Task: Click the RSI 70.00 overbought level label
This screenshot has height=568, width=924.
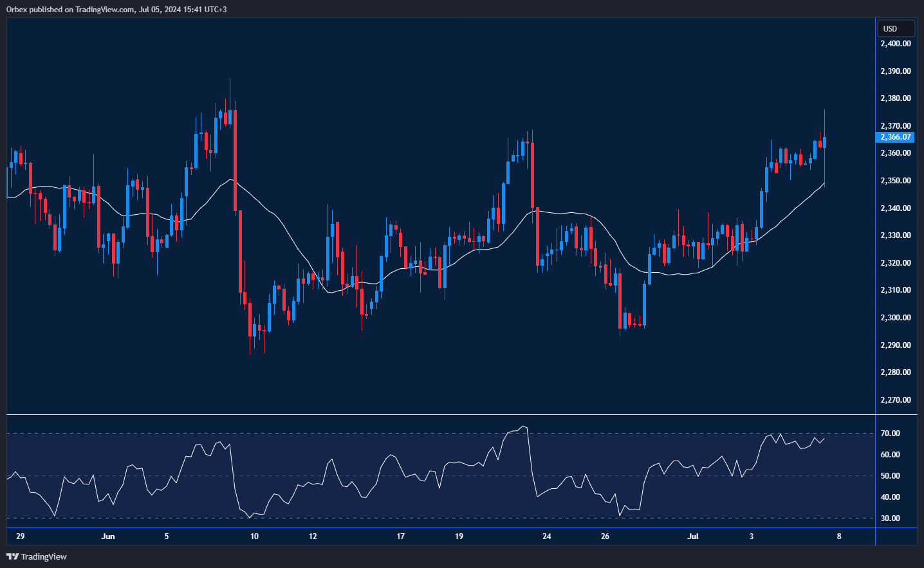Action: click(890, 434)
